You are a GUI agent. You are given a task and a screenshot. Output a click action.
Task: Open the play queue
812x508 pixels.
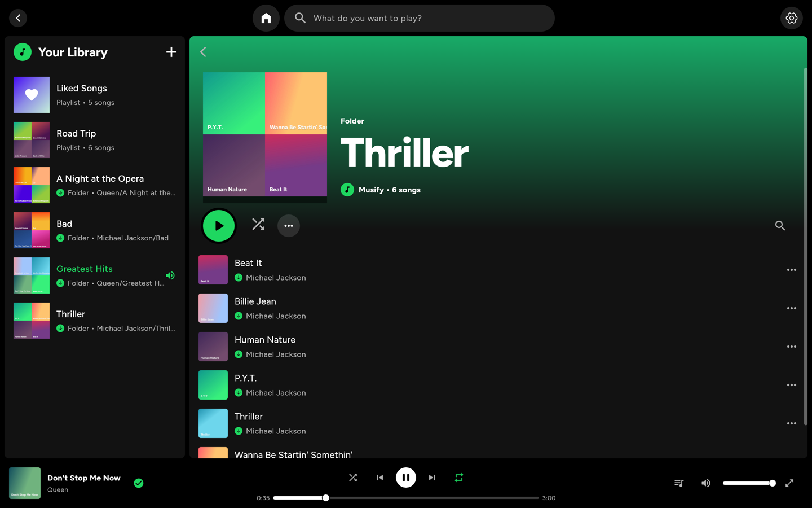click(679, 483)
